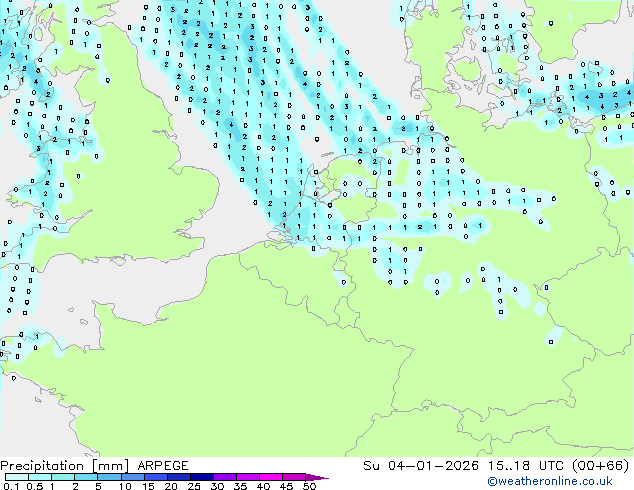Click the 1–2 mm legend color swatch
Screen dimensions: 634x490
63,477
